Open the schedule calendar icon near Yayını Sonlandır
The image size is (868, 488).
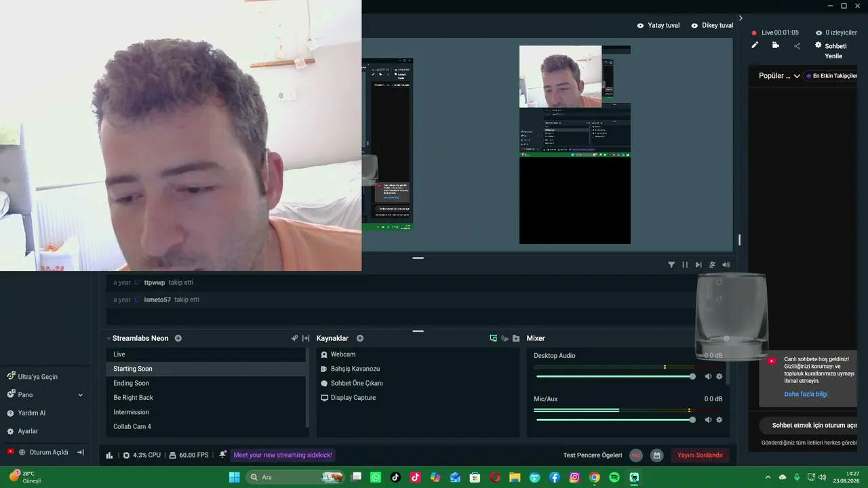click(x=656, y=455)
